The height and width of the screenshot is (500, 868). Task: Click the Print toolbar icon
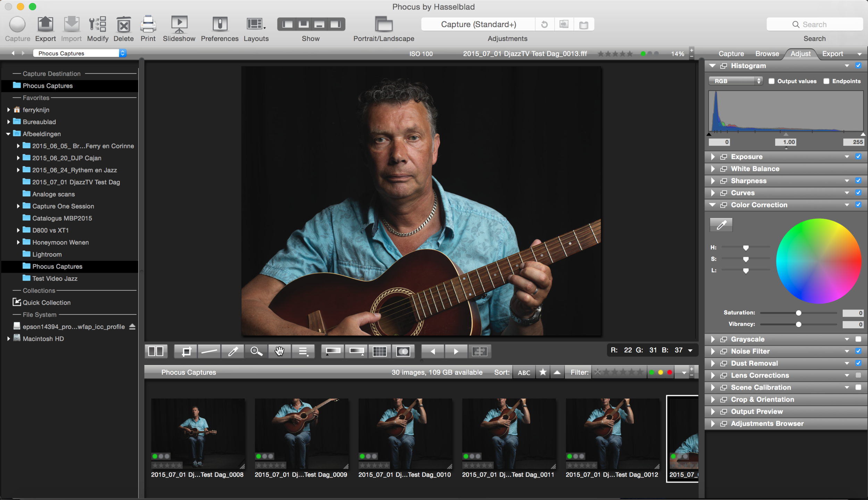point(148,24)
